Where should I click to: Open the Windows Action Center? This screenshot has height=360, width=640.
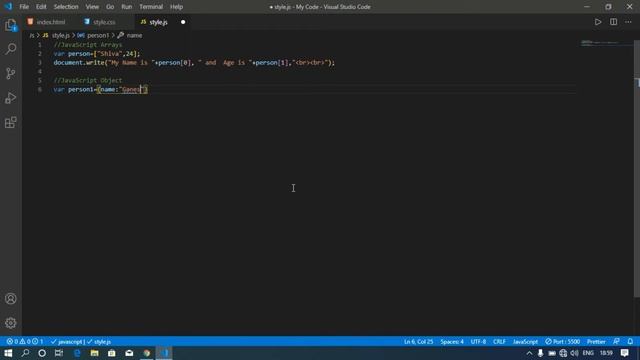(x=624, y=353)
